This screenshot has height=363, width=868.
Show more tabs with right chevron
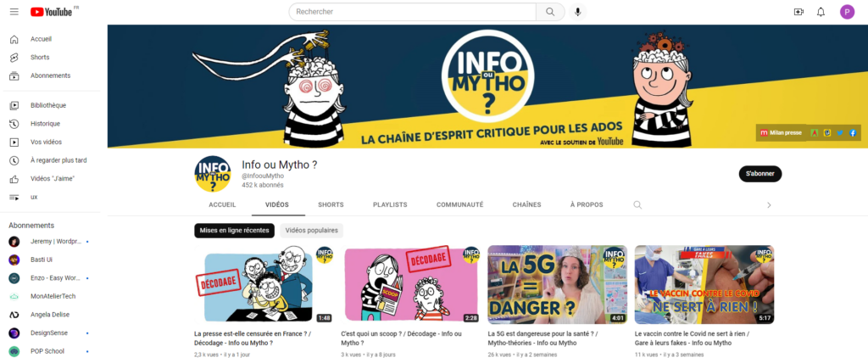(768, 205)
